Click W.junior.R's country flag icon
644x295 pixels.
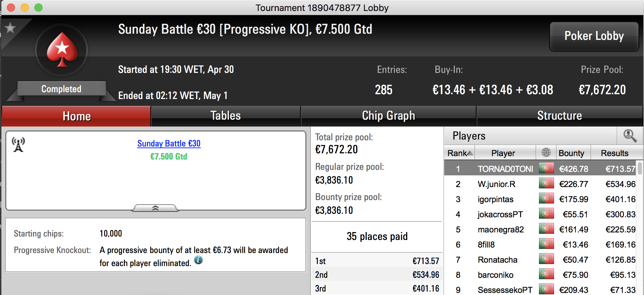coord(546,183)
